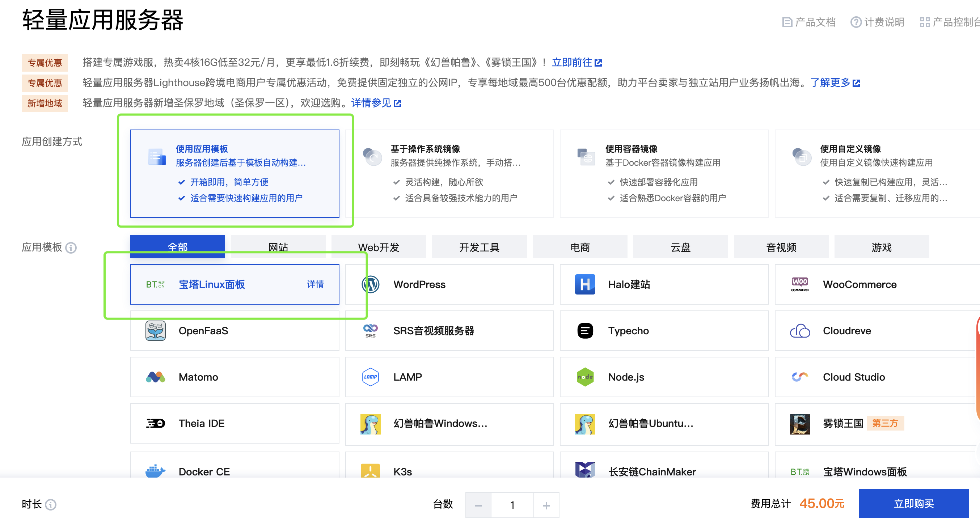Select the WordPress template card
The height and width of the screenshot is (521, 980).
tap(449, 284)
